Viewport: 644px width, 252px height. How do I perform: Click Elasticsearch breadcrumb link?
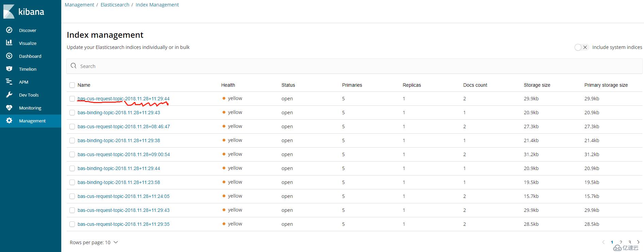click(115, 5)
